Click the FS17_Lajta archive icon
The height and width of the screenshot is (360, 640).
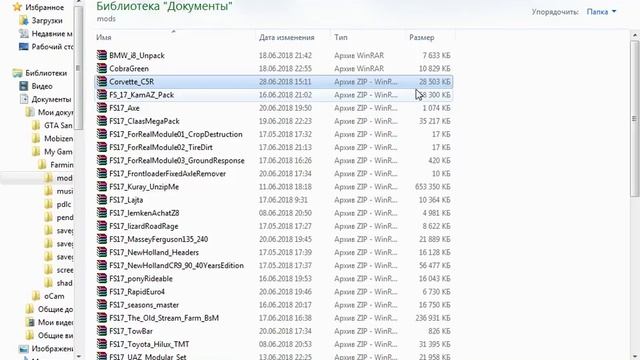click(x=102, y=200)
